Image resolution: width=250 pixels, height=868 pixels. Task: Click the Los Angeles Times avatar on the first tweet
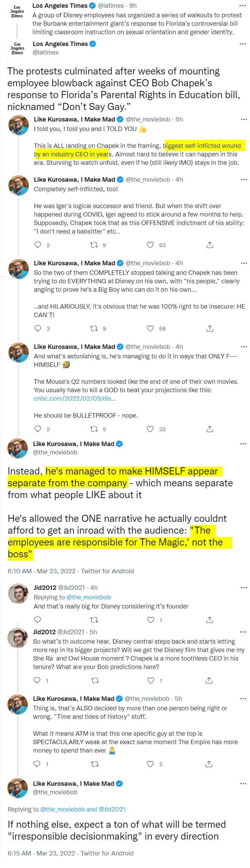coord(17,12)
